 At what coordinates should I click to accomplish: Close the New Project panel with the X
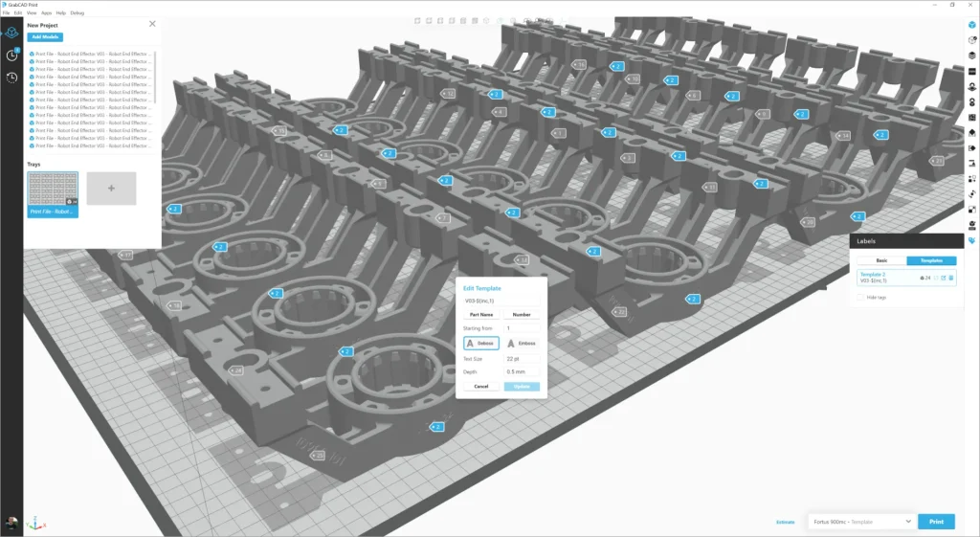tap(152, 24)
